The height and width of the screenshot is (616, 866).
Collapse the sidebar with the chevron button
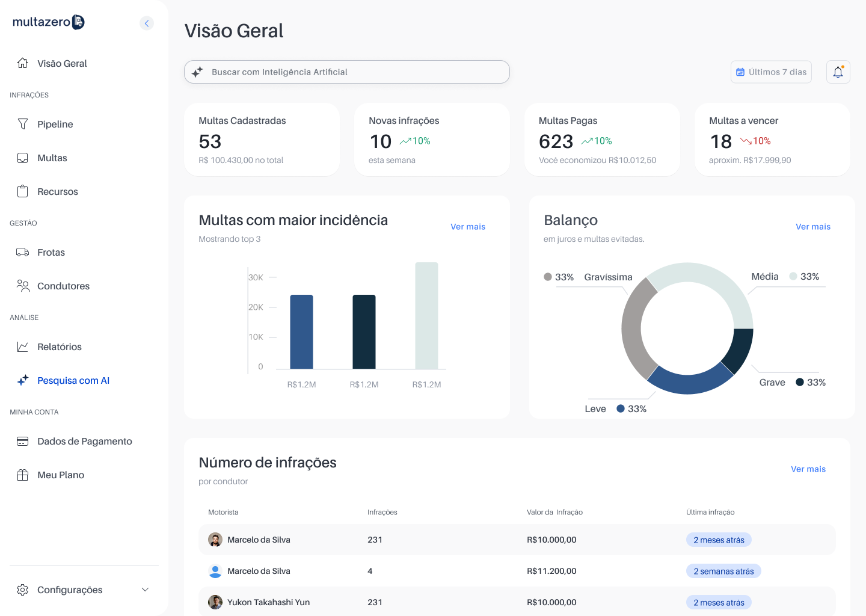(x=147, y=23)
